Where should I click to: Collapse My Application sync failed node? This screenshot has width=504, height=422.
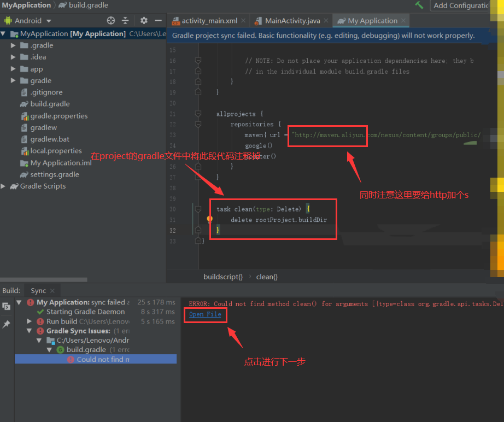click(x=19, y=302)
